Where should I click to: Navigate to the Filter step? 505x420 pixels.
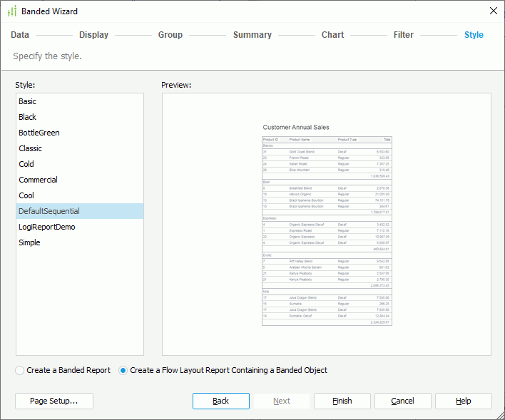click(404, 35)
